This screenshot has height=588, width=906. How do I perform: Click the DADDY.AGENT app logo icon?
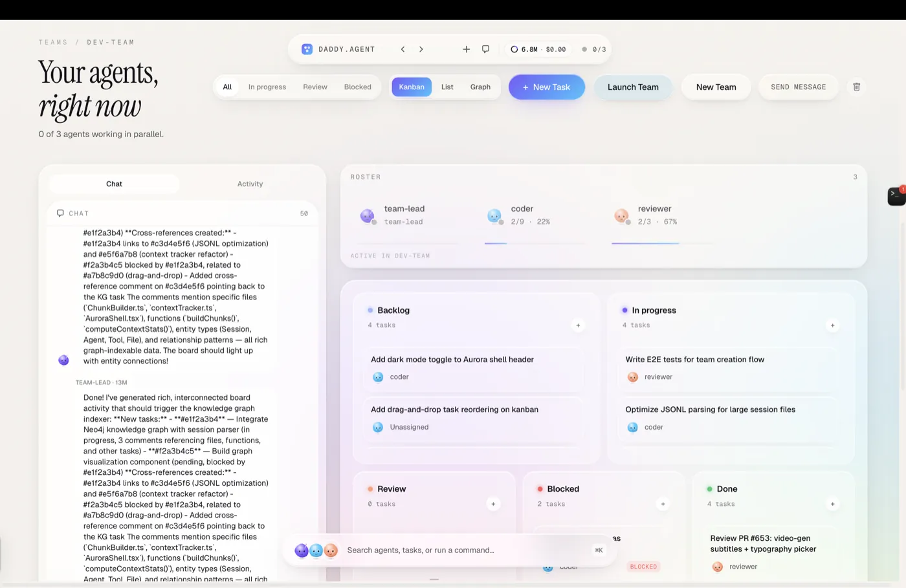point(307,49)
